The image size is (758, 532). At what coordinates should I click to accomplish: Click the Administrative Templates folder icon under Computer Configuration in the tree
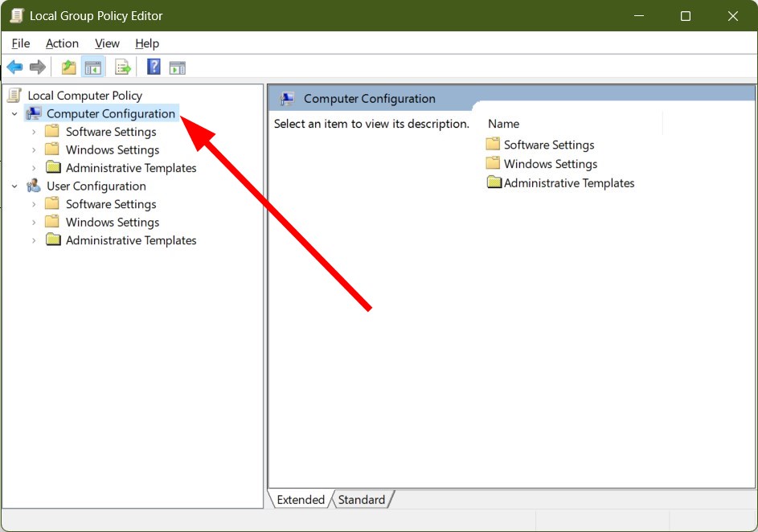53,168
